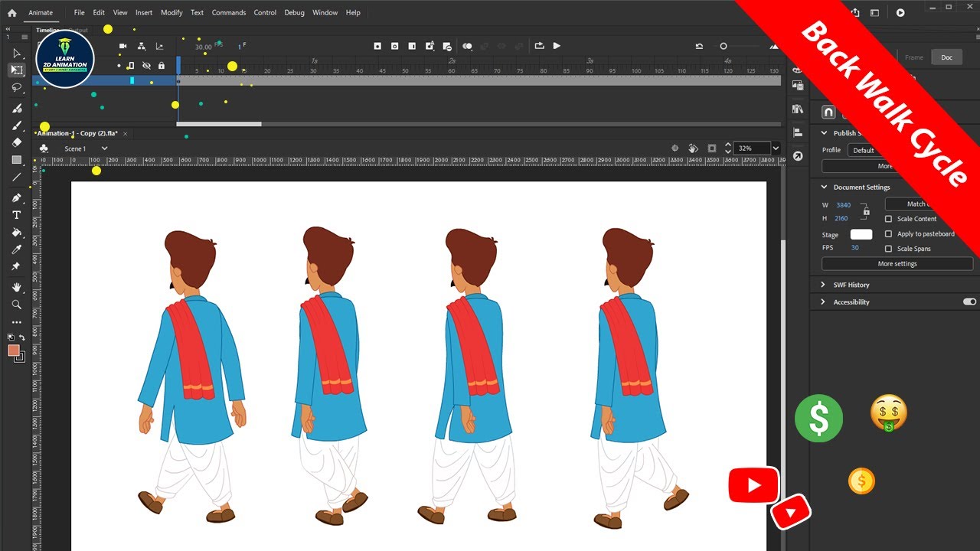Click the reset timeline zoom icon

point(699,47)
